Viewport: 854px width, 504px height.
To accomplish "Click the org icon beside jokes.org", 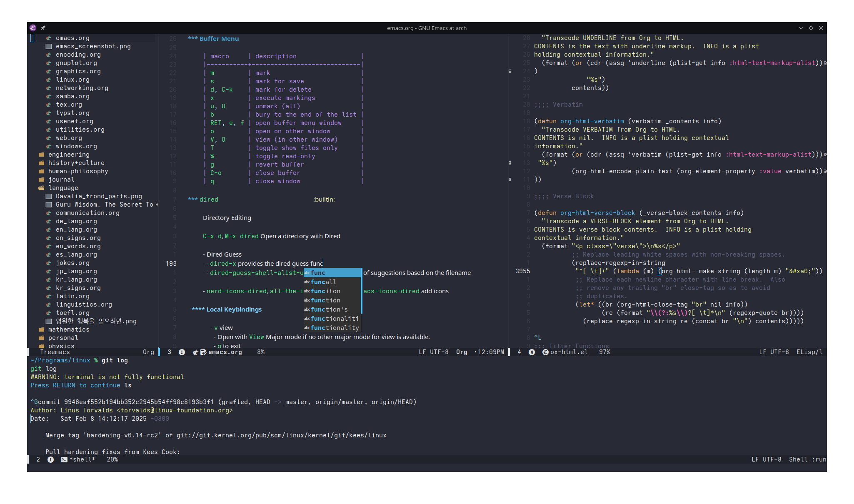I will click(49, 263).
